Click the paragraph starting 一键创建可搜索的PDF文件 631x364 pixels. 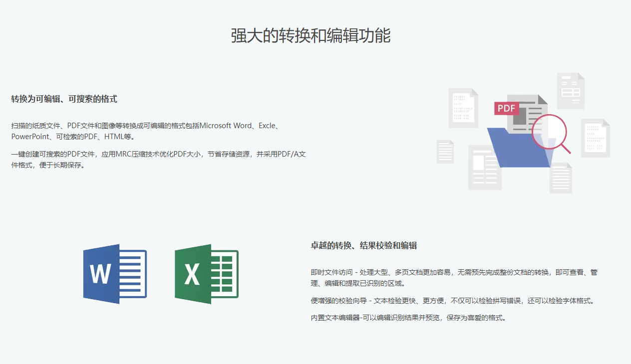(159, 160)
